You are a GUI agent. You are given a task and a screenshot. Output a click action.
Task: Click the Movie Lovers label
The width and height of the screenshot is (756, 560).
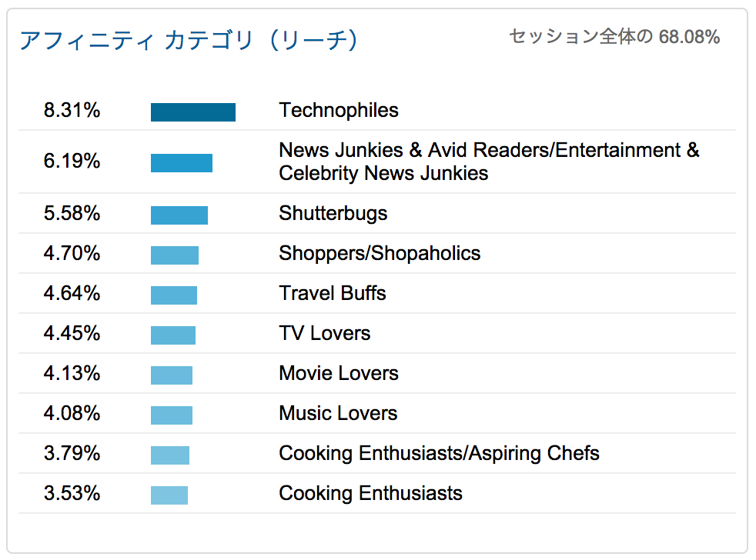click(x=339, y=373)
